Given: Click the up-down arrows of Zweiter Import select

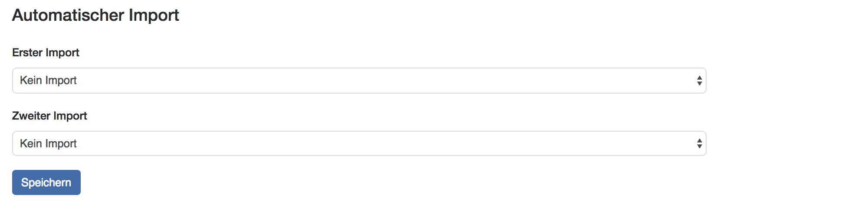Looking at the screenshot, I should (699, 143).
